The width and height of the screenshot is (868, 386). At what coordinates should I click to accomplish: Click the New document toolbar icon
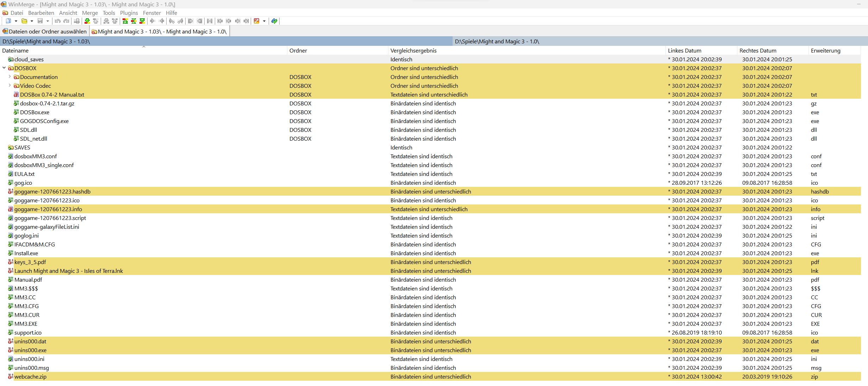(8, 21)
